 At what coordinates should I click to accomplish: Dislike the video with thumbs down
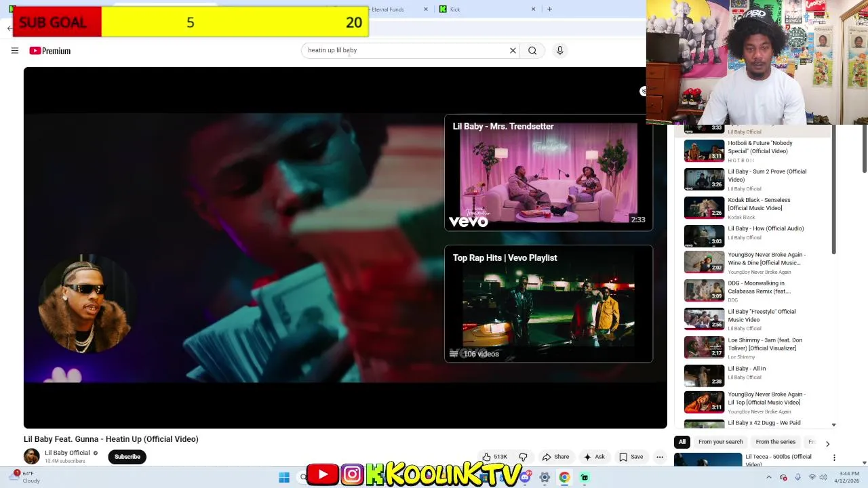point(523,457)
